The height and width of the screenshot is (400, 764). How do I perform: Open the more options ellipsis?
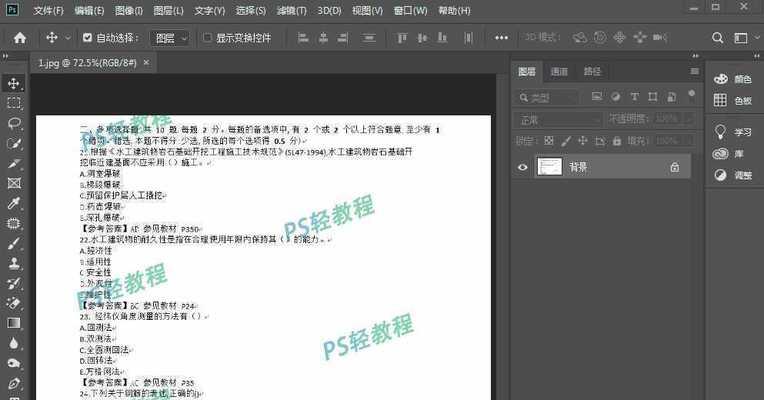coord(501,38)
